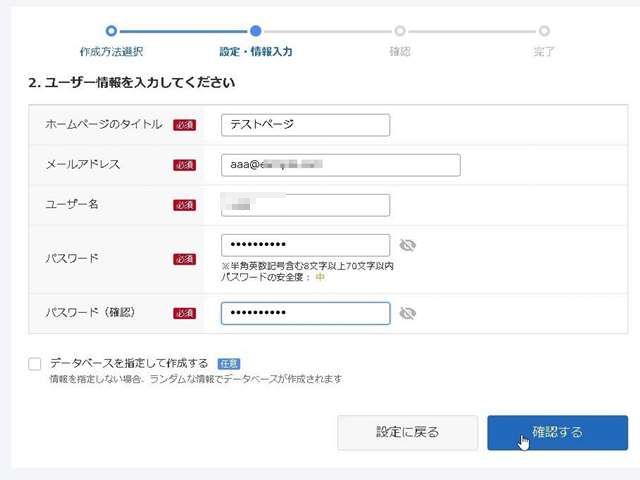Click into the メールアドレス input
The height and width of the screenshot is (480, 640).
tap(340, 165)
